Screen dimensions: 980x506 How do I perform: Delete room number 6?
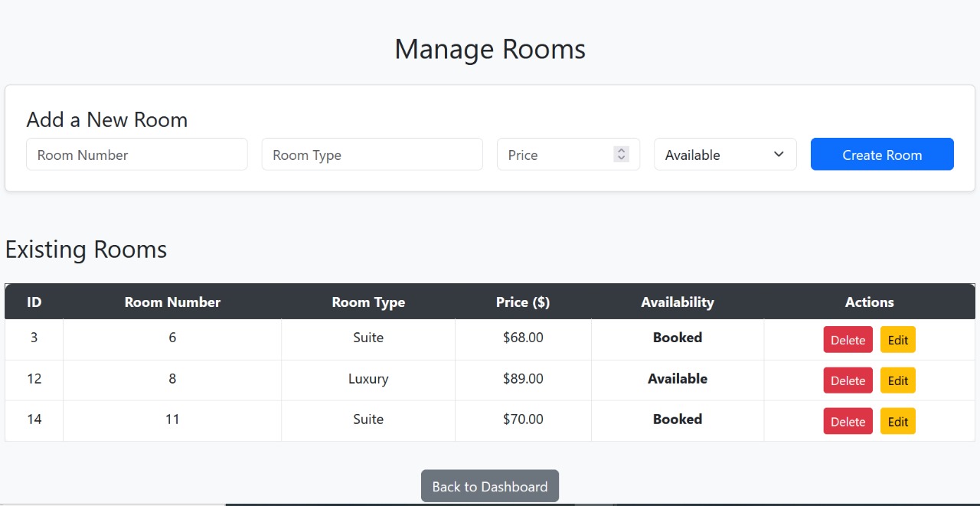848,340
